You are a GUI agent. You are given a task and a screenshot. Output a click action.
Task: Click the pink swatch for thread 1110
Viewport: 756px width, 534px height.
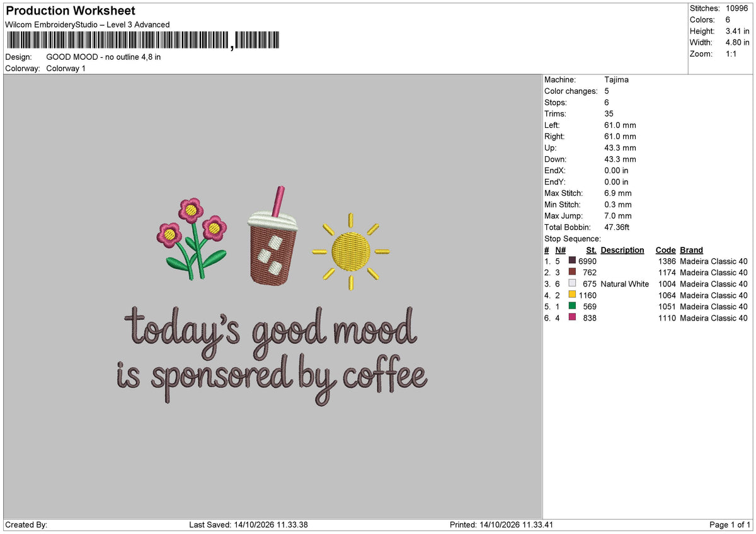(x=572, y=317)
